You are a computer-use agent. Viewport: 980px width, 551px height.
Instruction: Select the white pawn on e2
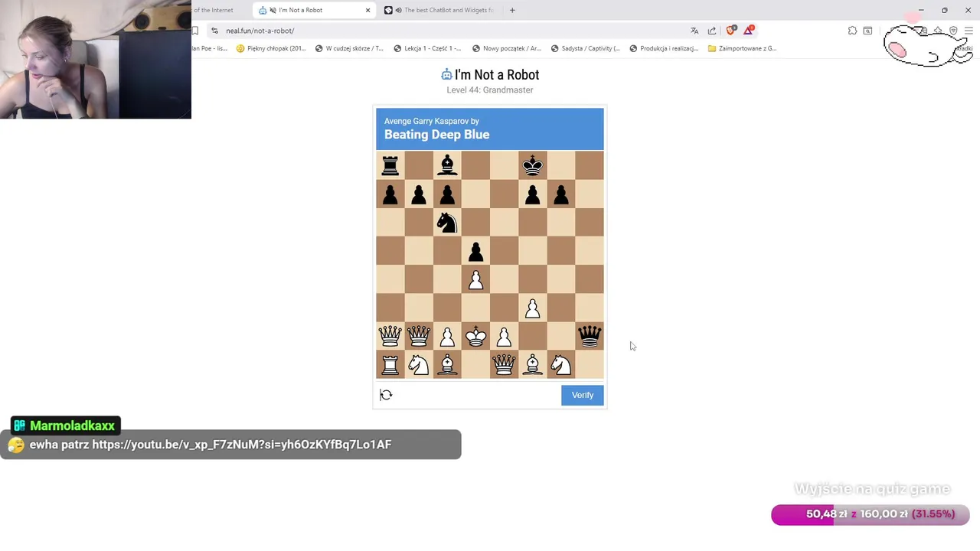pyautogui.click(x=504, y=336)
